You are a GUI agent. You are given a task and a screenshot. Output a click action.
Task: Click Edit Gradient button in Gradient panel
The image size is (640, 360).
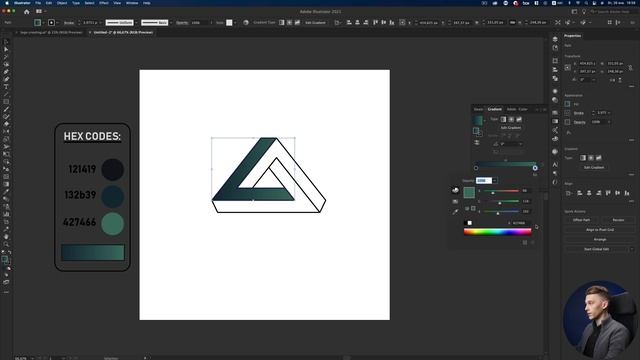511,128
